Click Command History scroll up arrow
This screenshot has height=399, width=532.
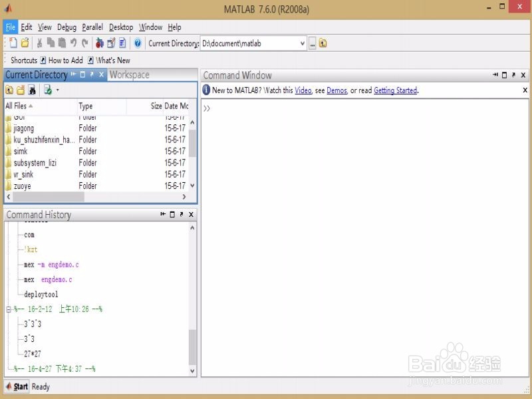(192, 228)
